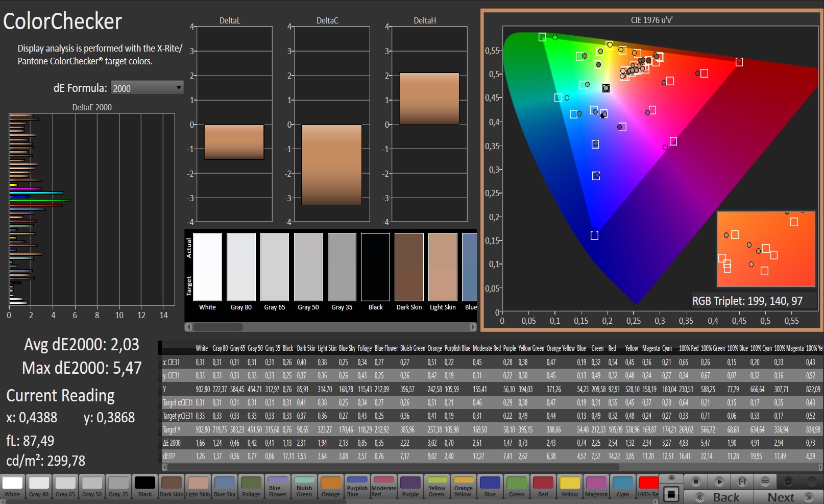Click the small up arrow above pattern icon
Screen dimensions: 824x504
click(671, 478)
